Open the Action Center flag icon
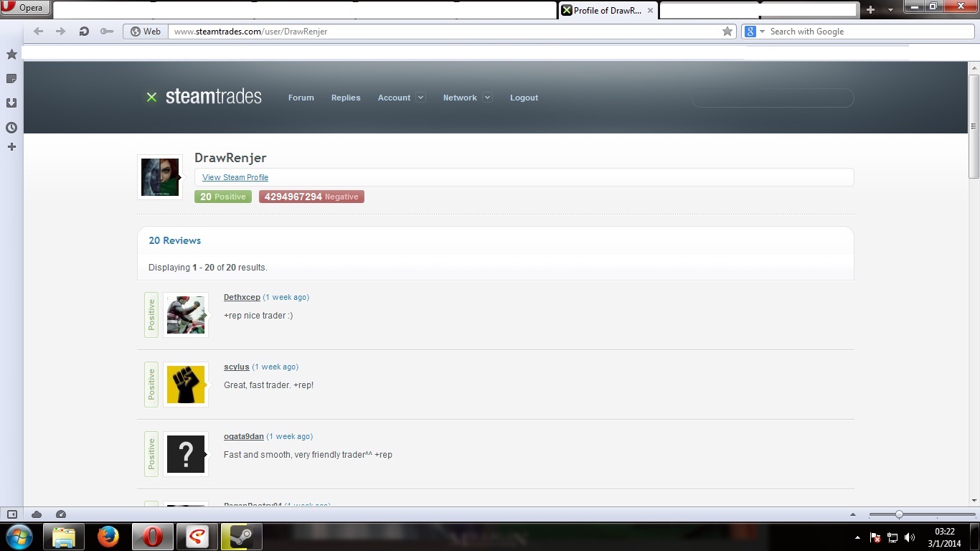This screenshot has width=980, height=551. (x=876, y=537)
